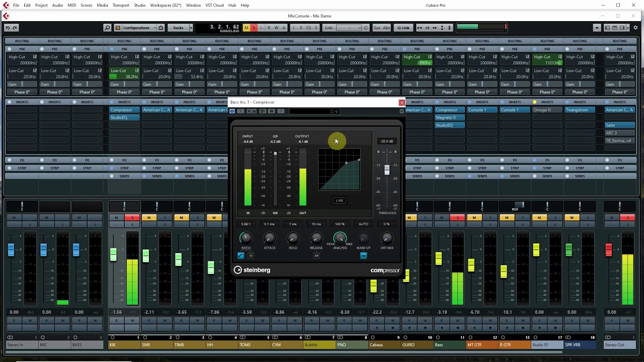Expand the EQ rack on first channel
Screen dimensions: 644x362
[x=22, y=160]
